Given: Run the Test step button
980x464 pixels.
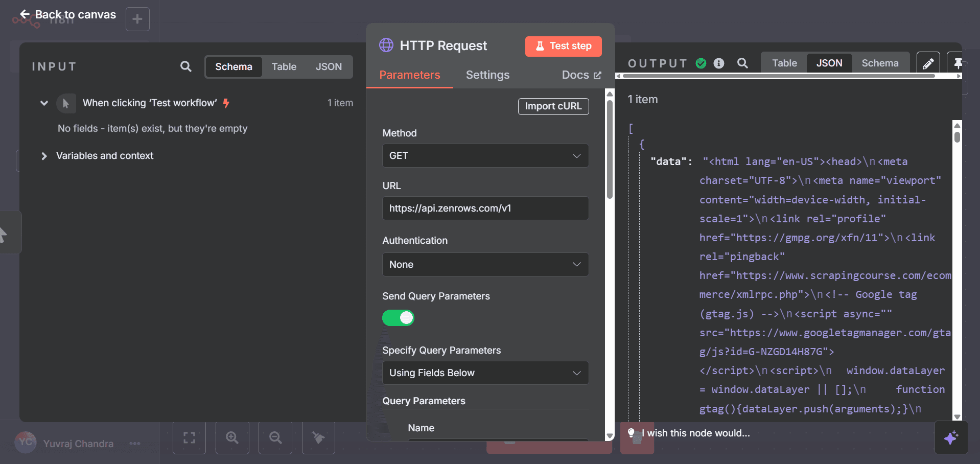Looking at the screenshot, I should (x=563, y=46).
